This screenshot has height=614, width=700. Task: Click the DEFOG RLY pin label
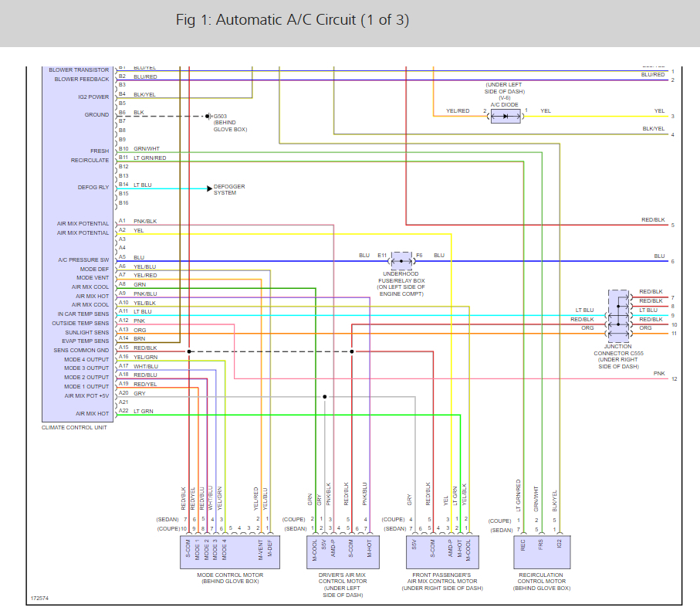click(x=93, y=187)
